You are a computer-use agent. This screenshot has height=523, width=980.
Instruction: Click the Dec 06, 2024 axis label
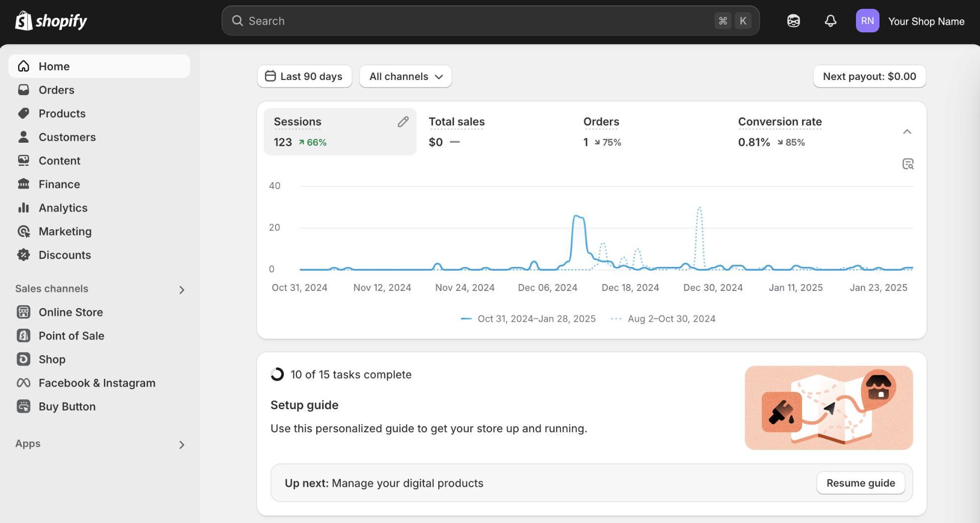pyautogui.click(x=548, y=288)
